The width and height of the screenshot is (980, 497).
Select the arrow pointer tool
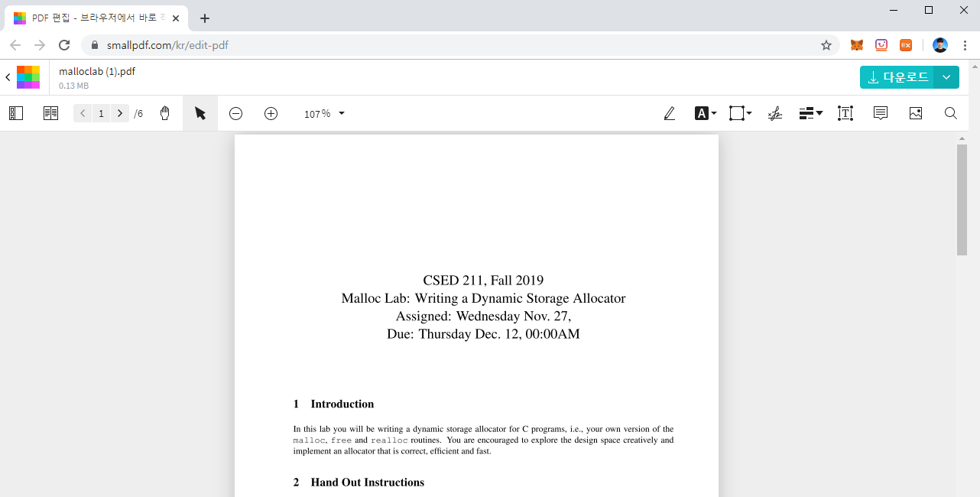click(200, 113)
